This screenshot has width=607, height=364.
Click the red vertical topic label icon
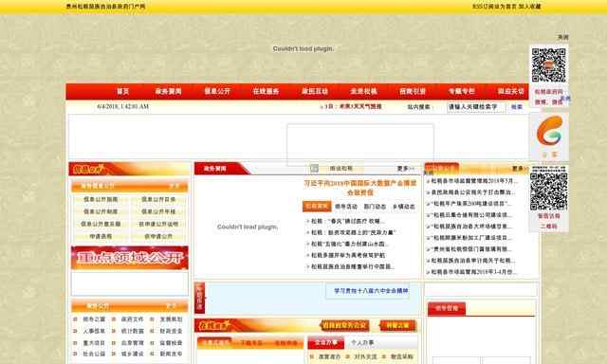coord(200,298)
